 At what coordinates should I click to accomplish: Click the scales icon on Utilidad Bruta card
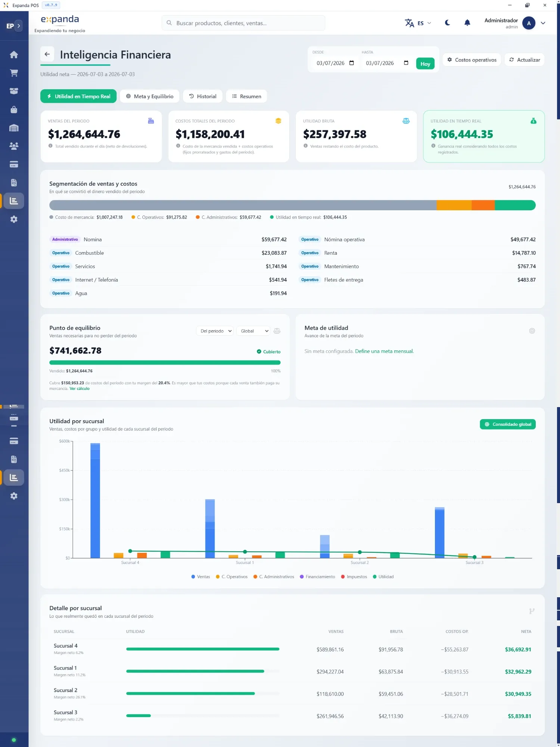point(406,121)
